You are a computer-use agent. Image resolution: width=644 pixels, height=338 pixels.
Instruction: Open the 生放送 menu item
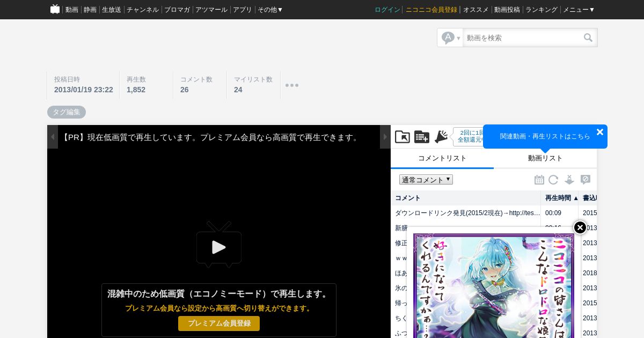point(112,10)
